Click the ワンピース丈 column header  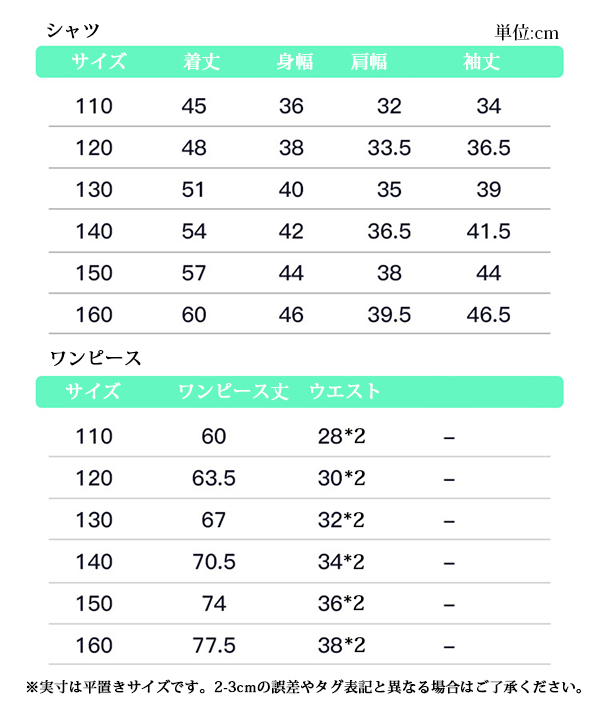coord(233,391)
